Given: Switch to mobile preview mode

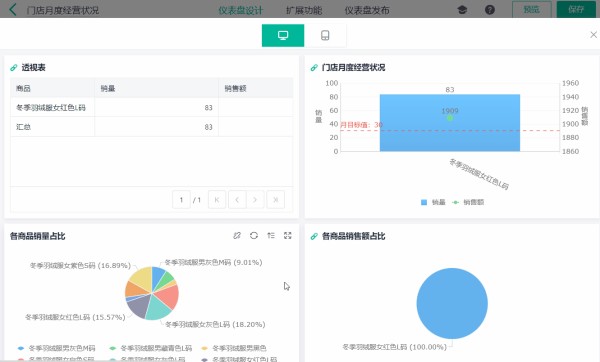Looking at the screenshot, I should pos(325,36).
